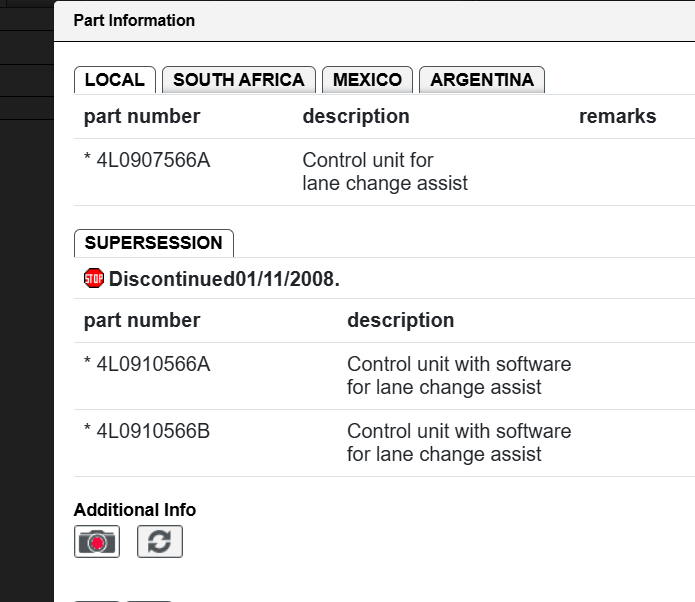The height and width of the screenshot is (602, 695).
Task: Click top table's part number header
Action: pyautogui.click(x=142, y=117)
